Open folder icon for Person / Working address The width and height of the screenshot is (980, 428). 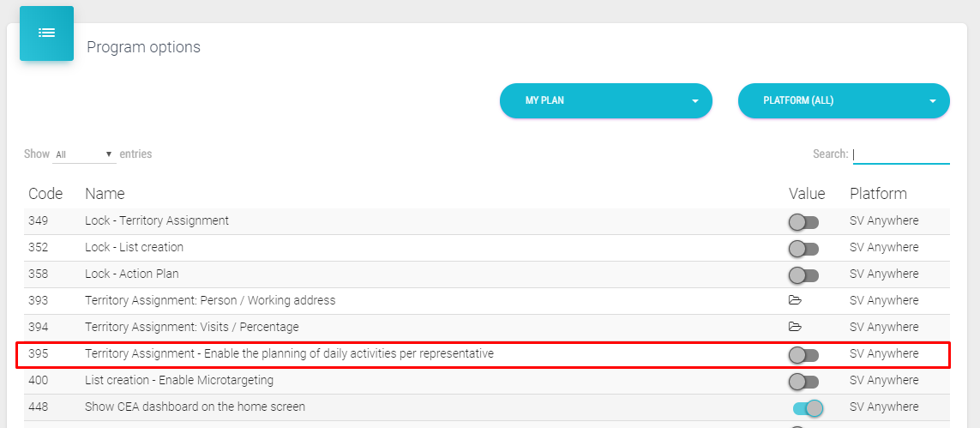[795, 301]
